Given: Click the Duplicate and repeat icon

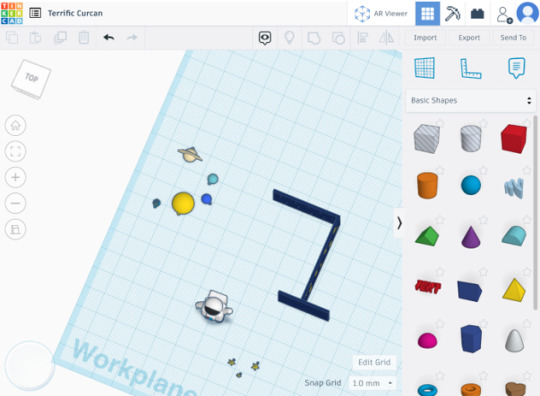Looking at the screenshot, I should point(60,37).
